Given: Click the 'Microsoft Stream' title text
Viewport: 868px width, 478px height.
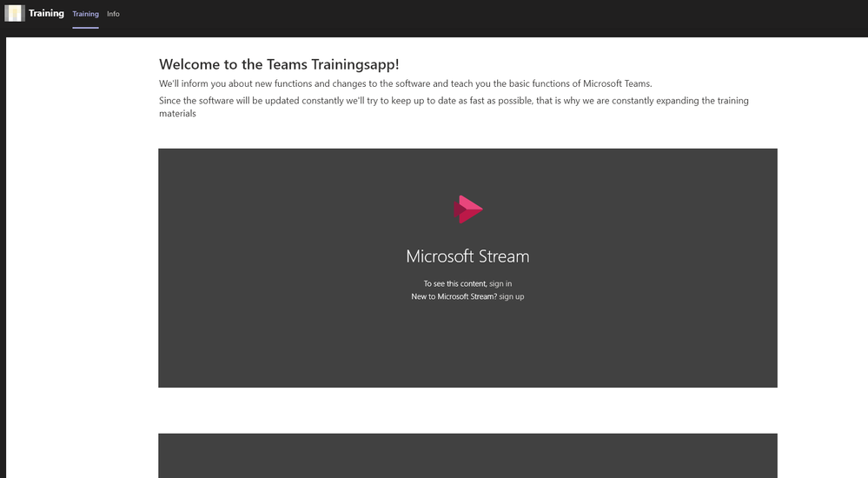Looking at the screenshot, I should [467, 256].
